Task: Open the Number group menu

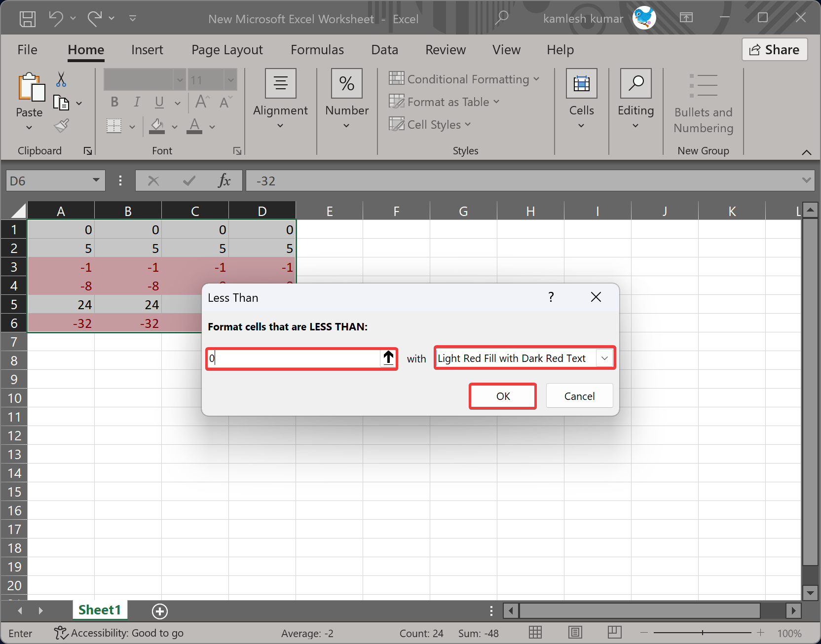Action: click(x=347, y=99)
